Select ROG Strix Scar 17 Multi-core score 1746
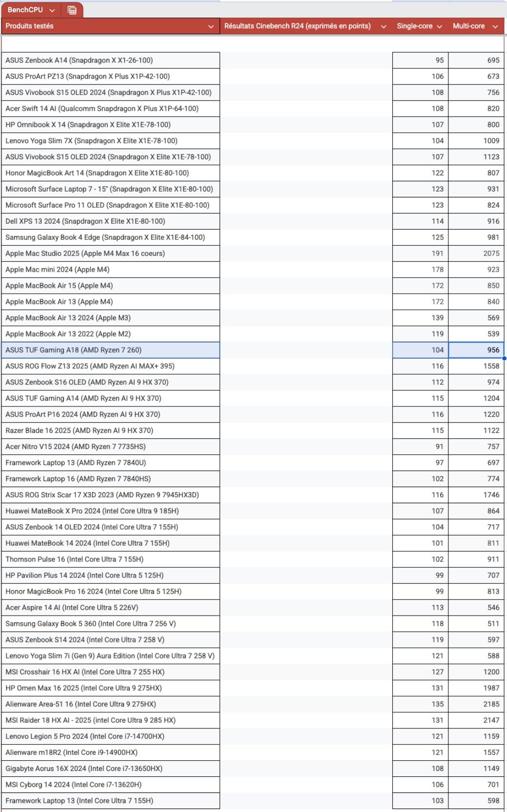507x812 pixels. click(x=476, y=495)
